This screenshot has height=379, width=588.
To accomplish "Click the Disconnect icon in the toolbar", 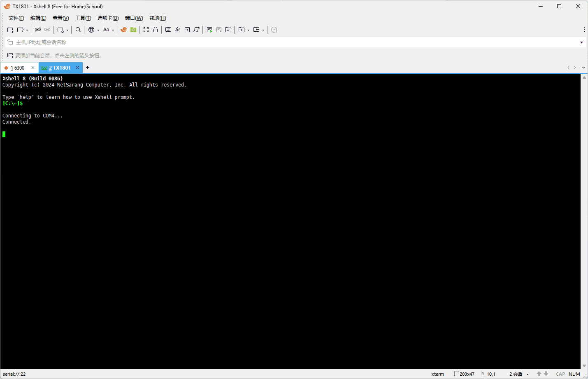I will [38, 30].
